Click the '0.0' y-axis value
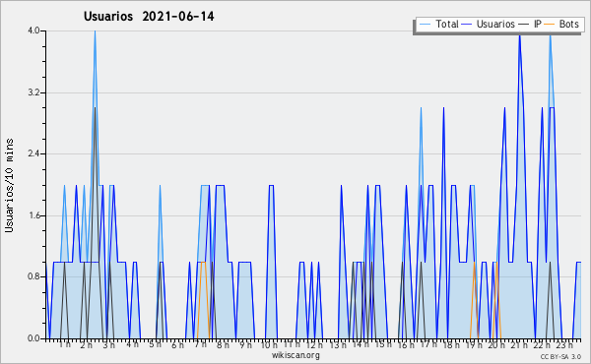Image resolution: width=591 pixels, height=364 pixels. (33, 338)
